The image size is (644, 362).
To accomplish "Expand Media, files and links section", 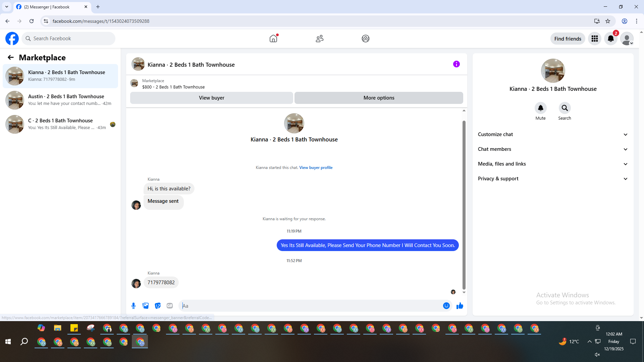I will (x=553, y=164).
